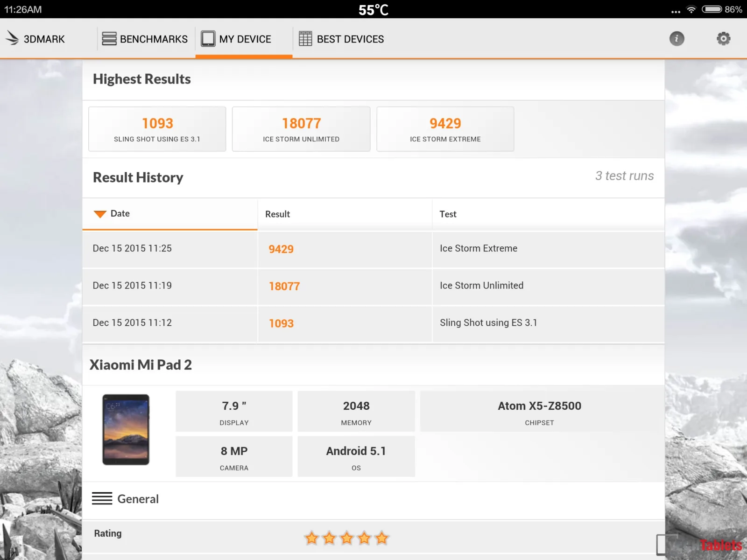The width and height of the screenshot is (747, 560).
Task: Tap the five-star rating row
Action: coord(373,538)
